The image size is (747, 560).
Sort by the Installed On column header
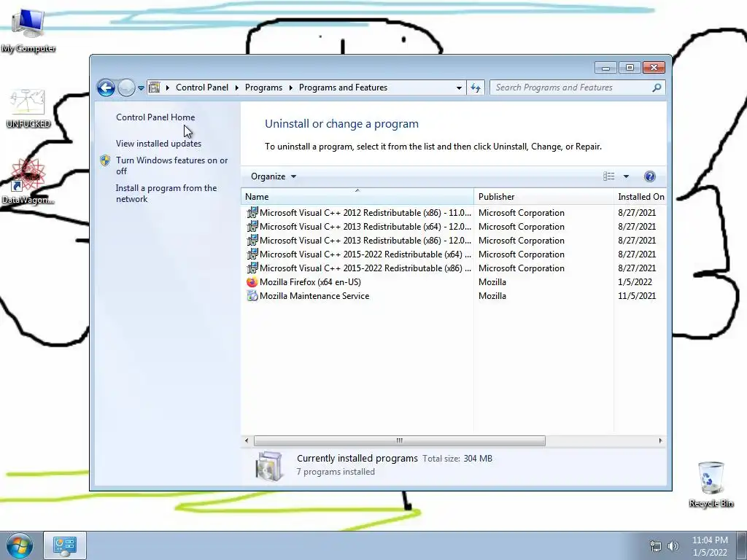[640, 197]
